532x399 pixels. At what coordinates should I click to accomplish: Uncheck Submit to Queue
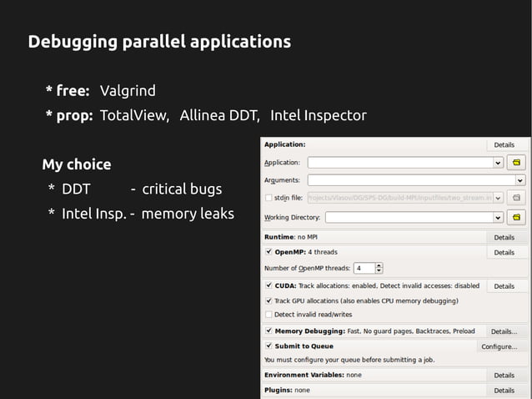click(268, 346)
